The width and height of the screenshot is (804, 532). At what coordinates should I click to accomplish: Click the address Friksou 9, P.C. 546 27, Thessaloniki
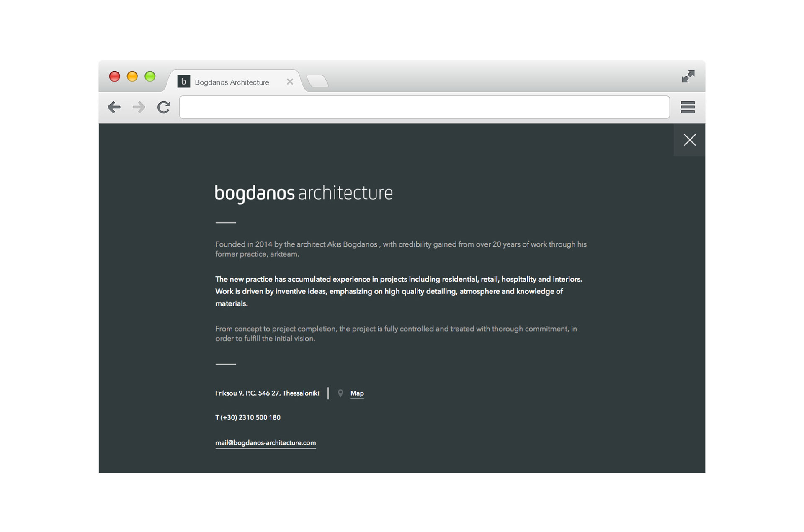coord(267,393)
